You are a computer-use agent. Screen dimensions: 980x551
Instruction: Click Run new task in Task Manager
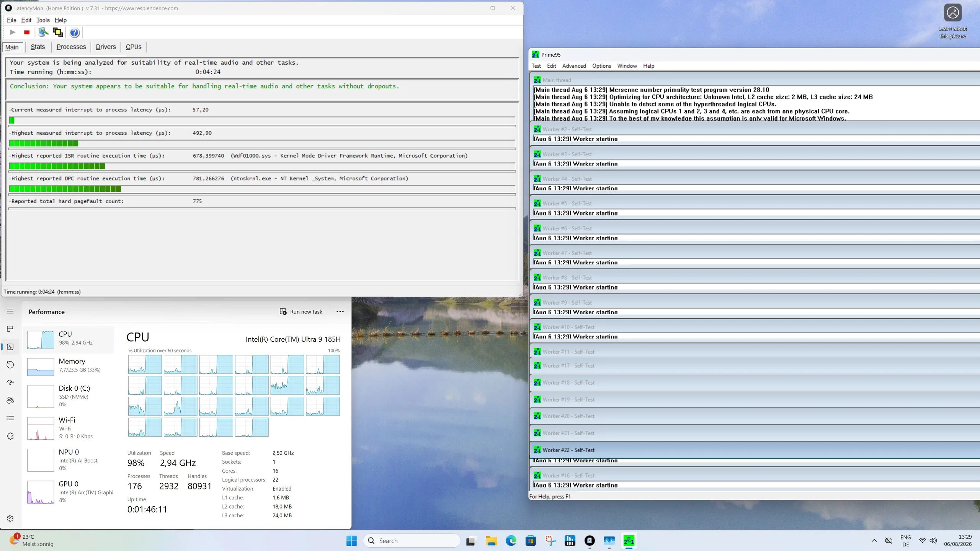point(301,312)
